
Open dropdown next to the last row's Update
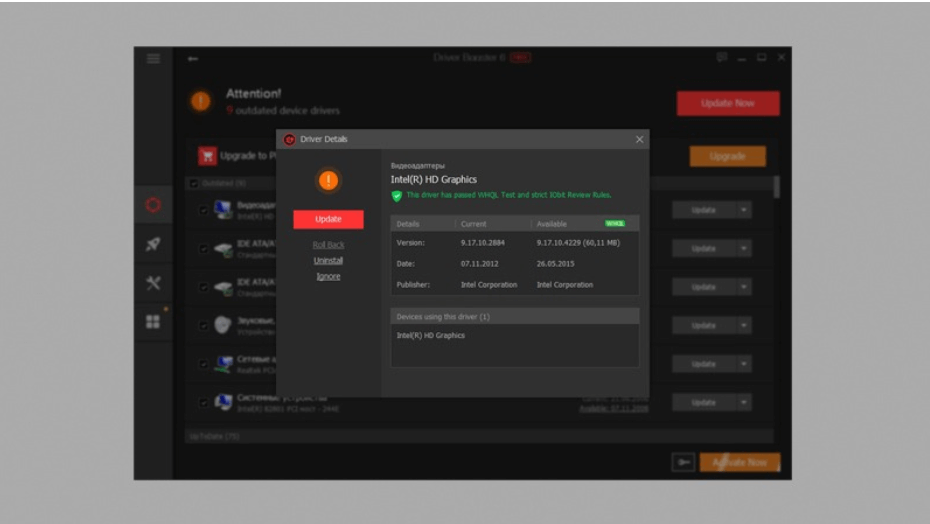click(744, 402)
